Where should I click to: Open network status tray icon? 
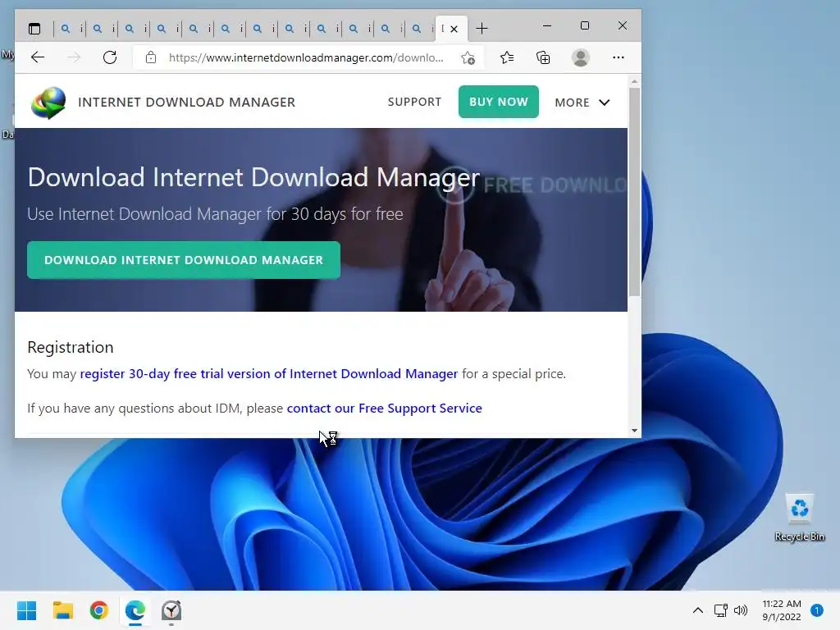coord(720,610)
